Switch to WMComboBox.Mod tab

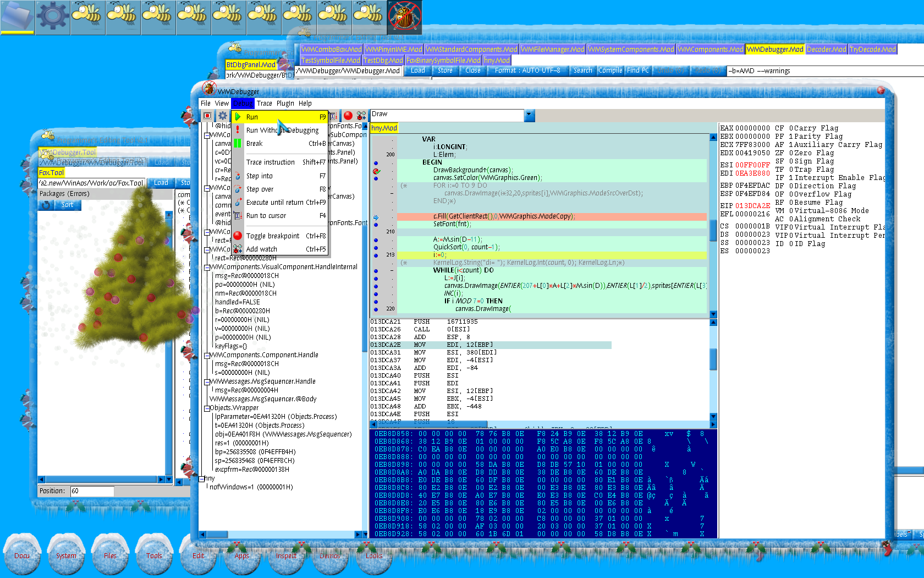331,50
